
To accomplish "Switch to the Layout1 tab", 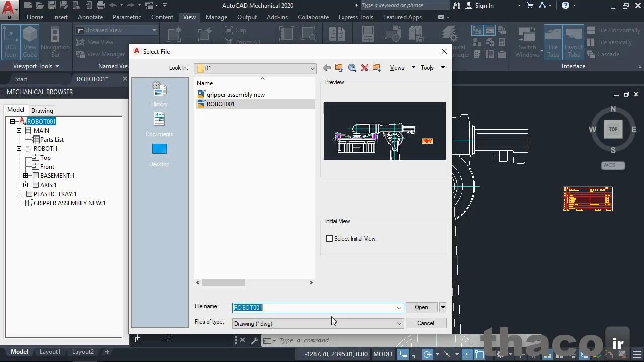I will [x=50, y=352].
